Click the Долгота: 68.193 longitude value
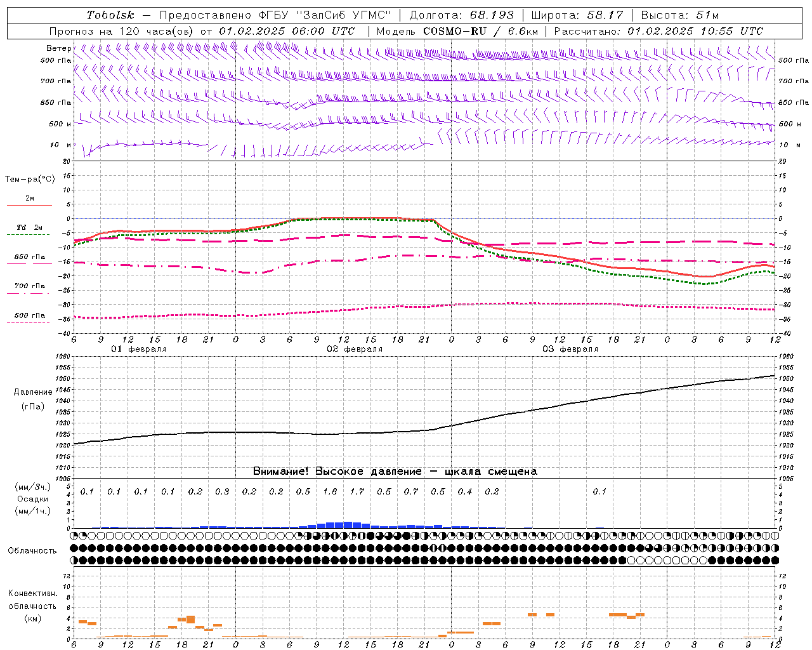Viewport: 812px width, 650px height. [462, 15]
